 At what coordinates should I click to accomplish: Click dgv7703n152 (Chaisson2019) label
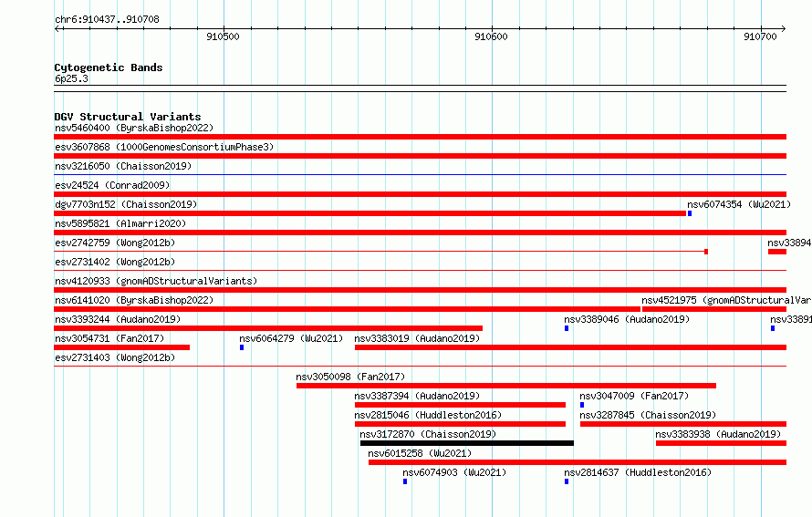point(126,204)
